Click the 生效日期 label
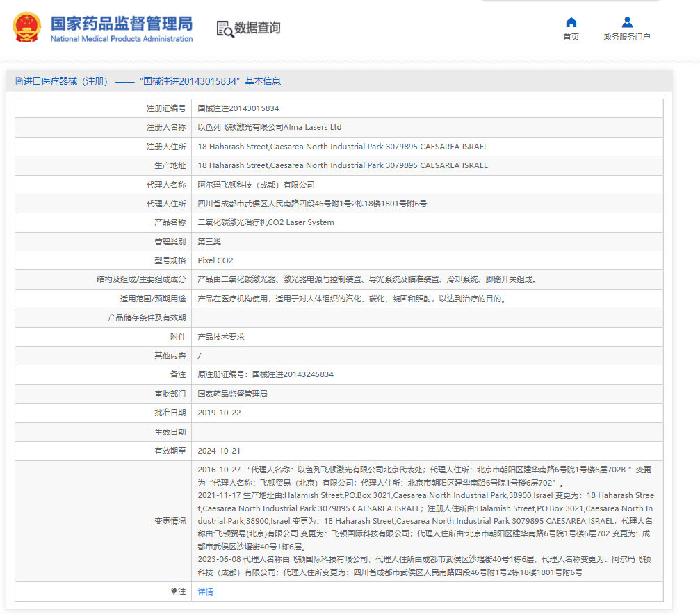Image resolution: width=700 pixels, height=614 pixels. pyautogui.click(x=170, y=432)
